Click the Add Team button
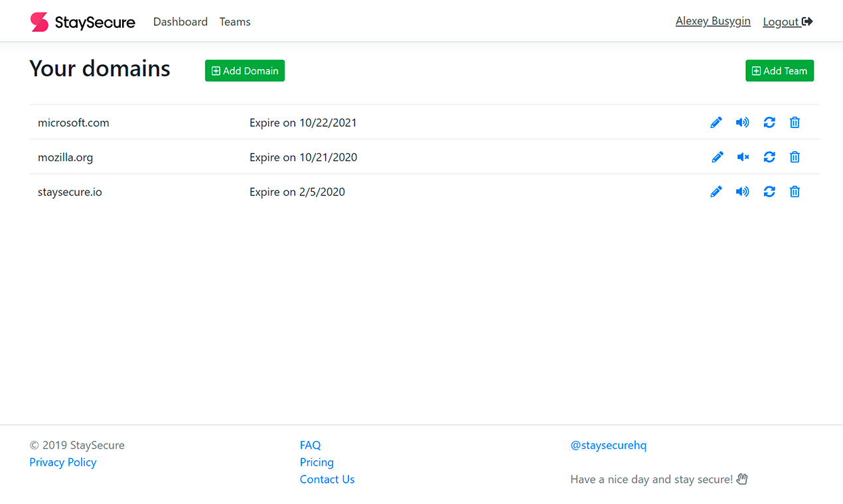Image resolution: width=843 pixels, height=504 pixels. 779,70
